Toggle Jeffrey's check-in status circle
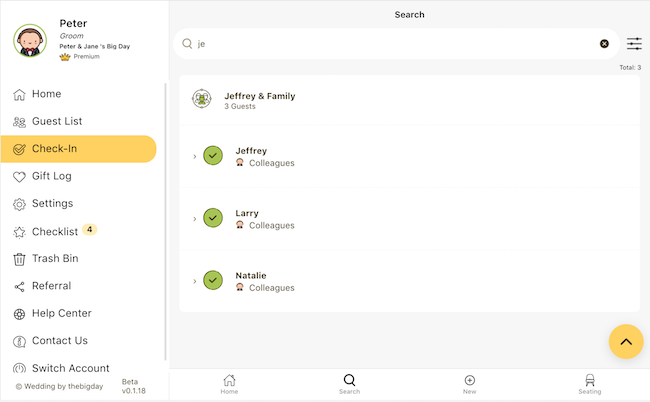The height and width of the screenshot is (402, 650). (x=212, y=156)
